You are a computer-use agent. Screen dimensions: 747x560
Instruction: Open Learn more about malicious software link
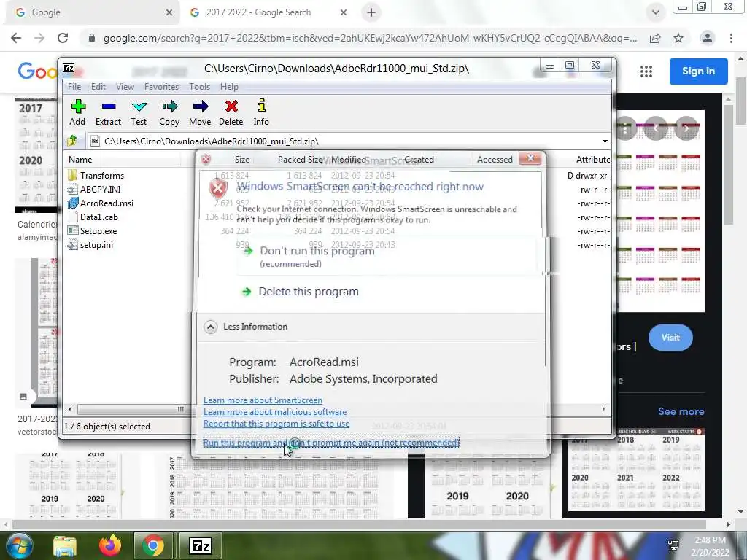click(275, 412)
